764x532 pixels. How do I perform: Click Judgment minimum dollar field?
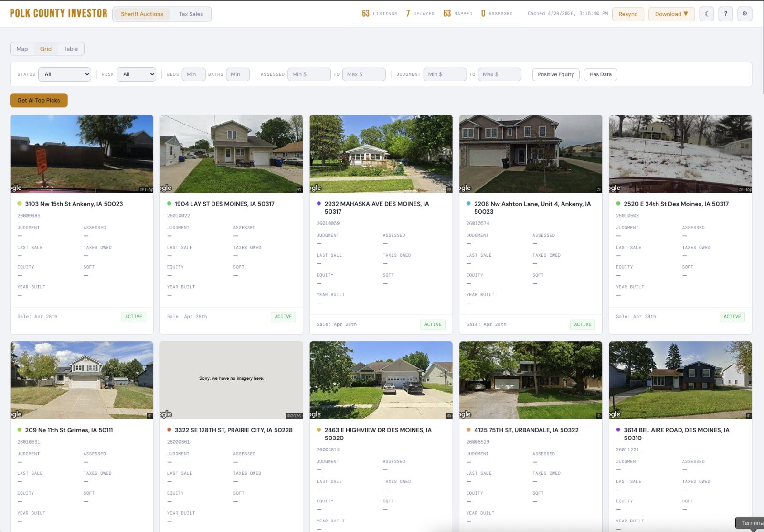(445, 74)
